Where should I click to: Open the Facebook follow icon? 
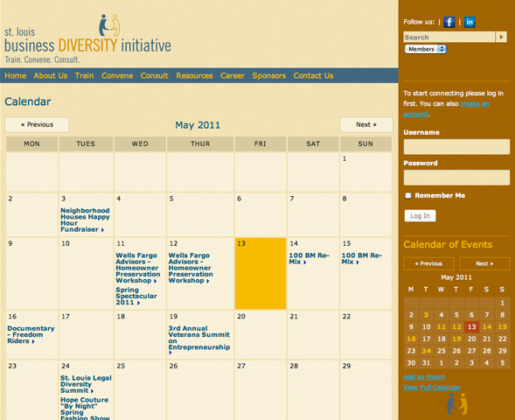pyautogui.click(x=449, y=23)
